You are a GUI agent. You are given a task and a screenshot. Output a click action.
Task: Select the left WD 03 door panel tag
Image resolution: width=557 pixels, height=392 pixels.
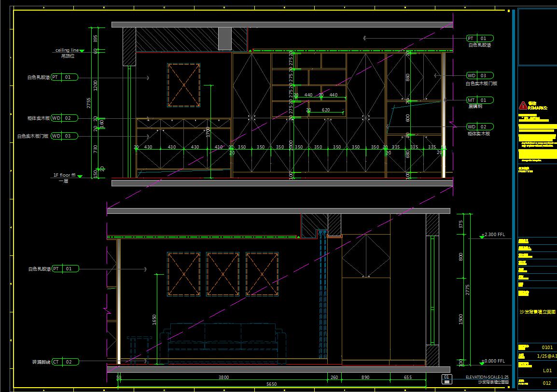coord(64,136)
